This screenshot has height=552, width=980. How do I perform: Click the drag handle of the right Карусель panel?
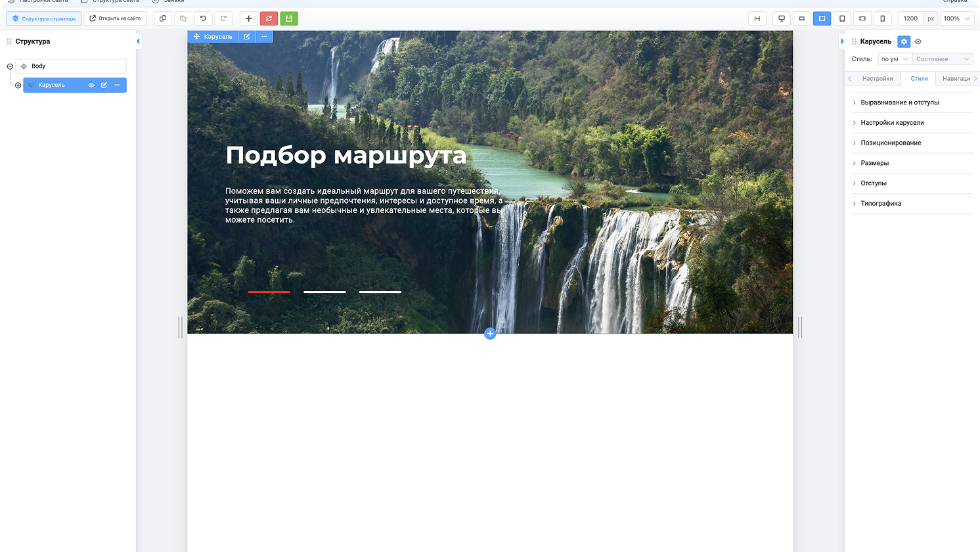tap(854, 41)
